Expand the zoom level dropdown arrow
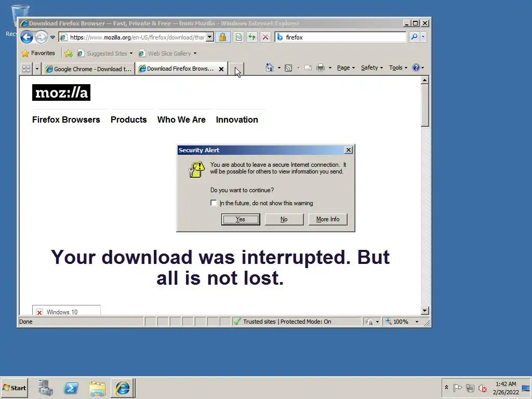The height and width of the screenshot is (399, 532). (x=417, y=322)
